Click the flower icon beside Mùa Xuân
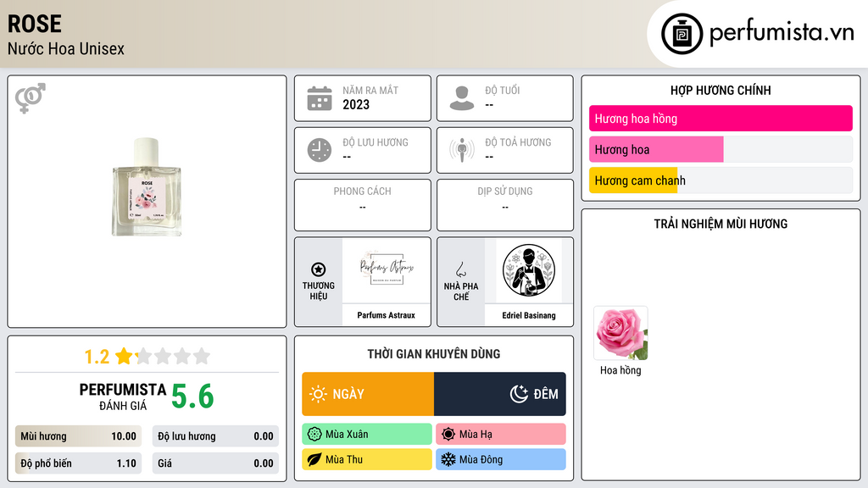Image resolution: width=868 pixels, height=488 pixels. pyautogui.click(x=314, y=435)
